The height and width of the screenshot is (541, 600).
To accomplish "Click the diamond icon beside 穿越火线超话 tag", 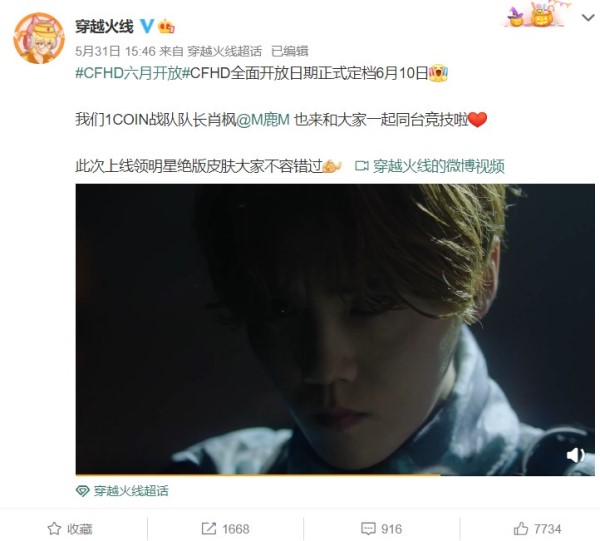I will click(82, 491).
